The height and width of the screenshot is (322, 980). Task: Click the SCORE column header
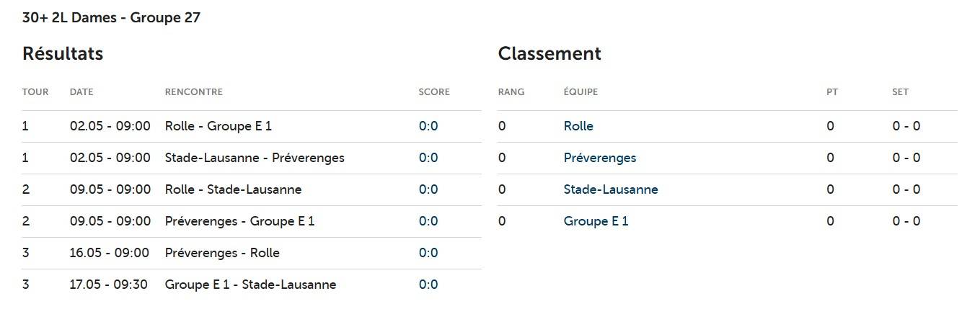(434, 92)
